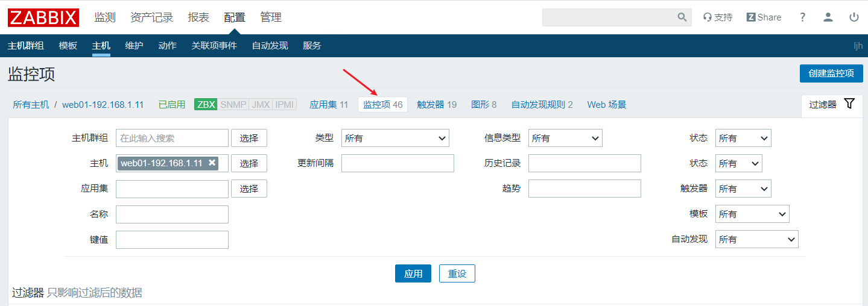Screen dimensions: 868x306
Task: Open Zabbix Share link
Action: (x=764, y=17)
